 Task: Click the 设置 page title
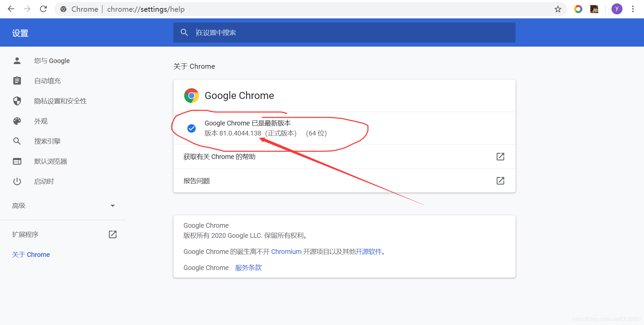click(20, 33)
